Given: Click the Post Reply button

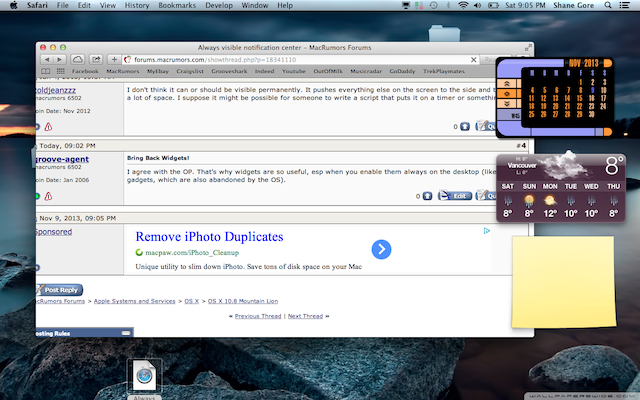Looking at the screenshot, I should coord(60,290).
